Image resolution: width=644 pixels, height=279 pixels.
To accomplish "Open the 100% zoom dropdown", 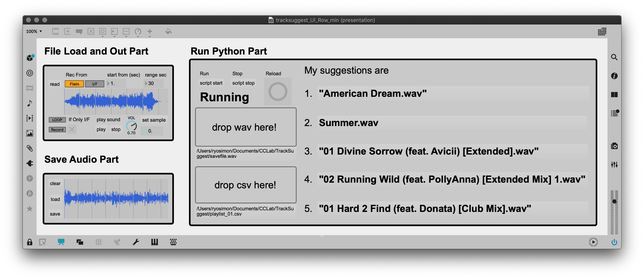I will (34, 31).
